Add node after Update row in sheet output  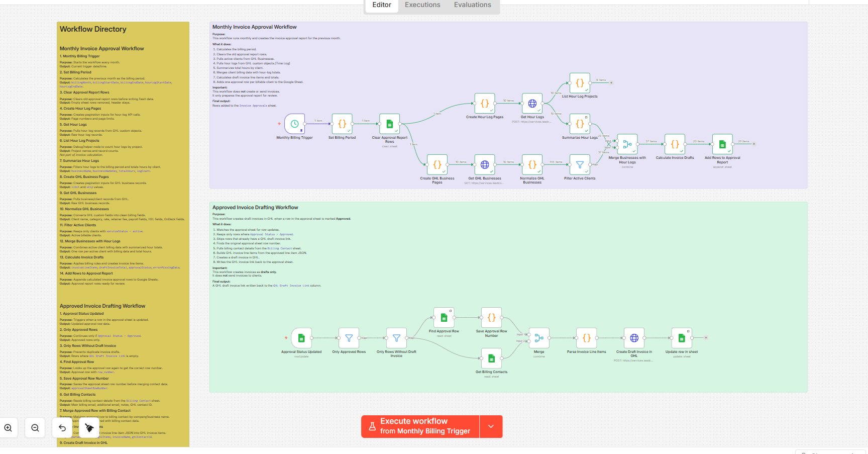(x=706, y=338)
